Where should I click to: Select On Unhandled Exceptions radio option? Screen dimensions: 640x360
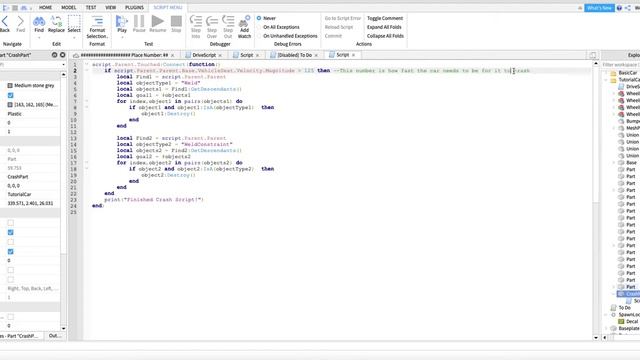pos(259,36)
